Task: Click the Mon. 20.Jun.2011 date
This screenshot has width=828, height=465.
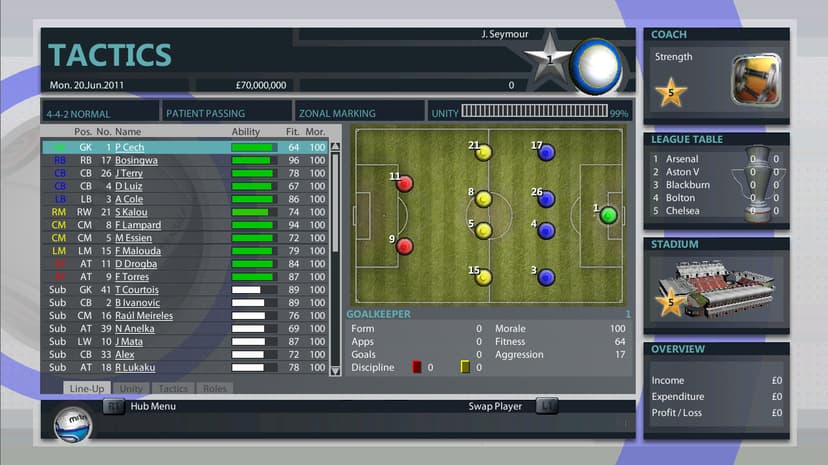Action: (87, 85)
